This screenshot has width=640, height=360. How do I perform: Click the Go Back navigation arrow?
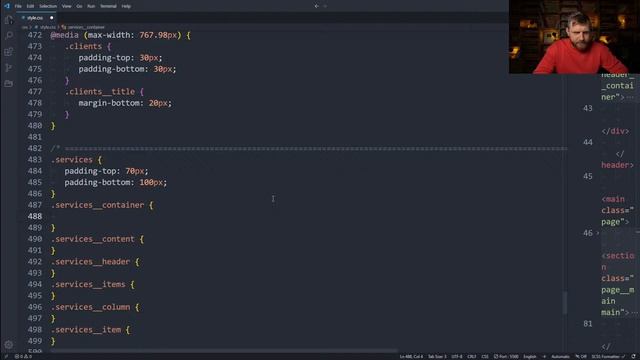pos(316,6)
